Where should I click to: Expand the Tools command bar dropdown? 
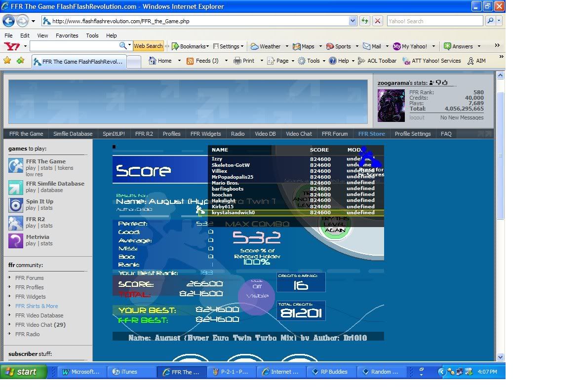click(324, 61)
